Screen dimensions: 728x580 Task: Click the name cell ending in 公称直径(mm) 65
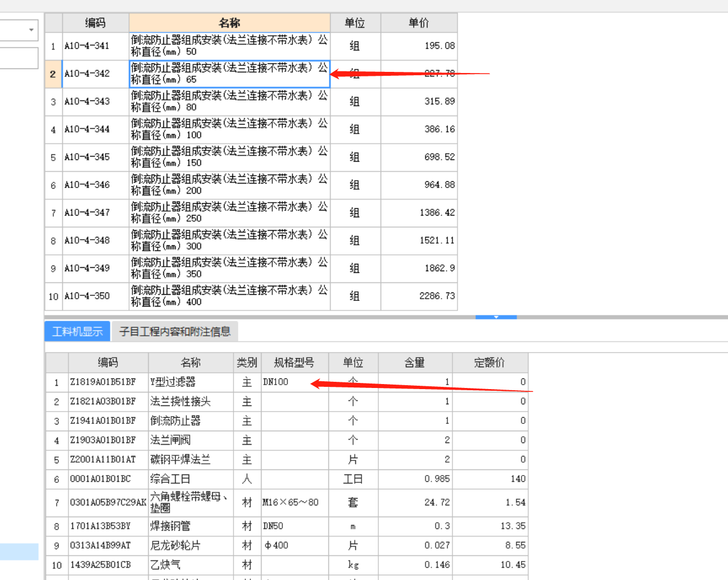(230, 74)
